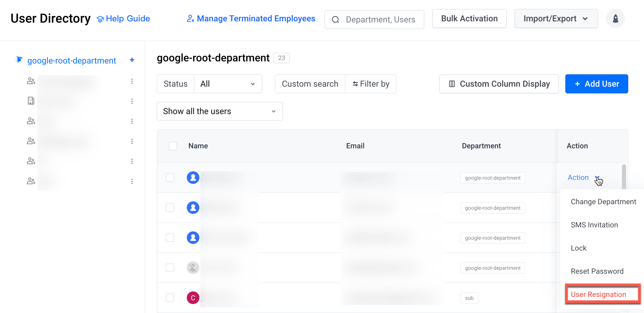Open the Help Guide link

[123, 18]
